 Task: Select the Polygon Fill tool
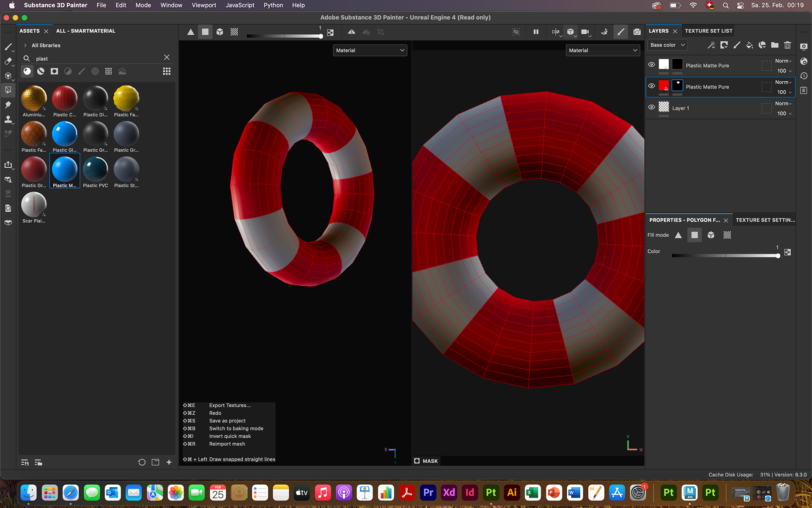click(8, 90)
